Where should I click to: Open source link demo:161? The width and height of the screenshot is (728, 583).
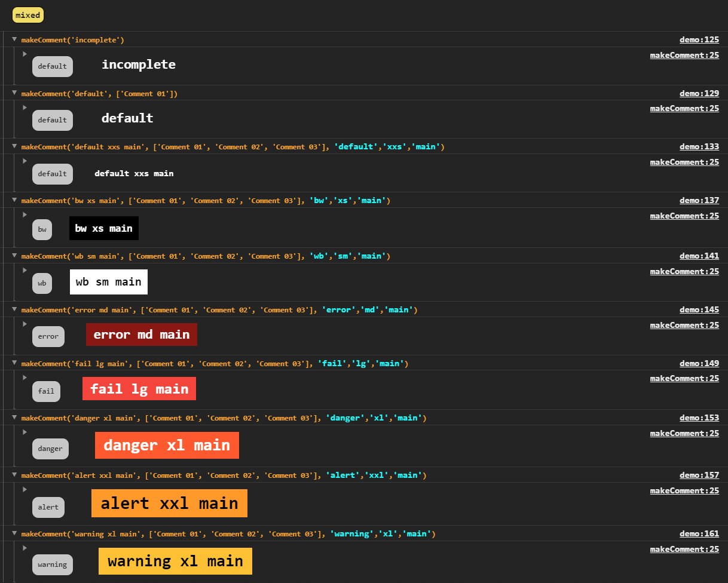(x=699, y=533)
